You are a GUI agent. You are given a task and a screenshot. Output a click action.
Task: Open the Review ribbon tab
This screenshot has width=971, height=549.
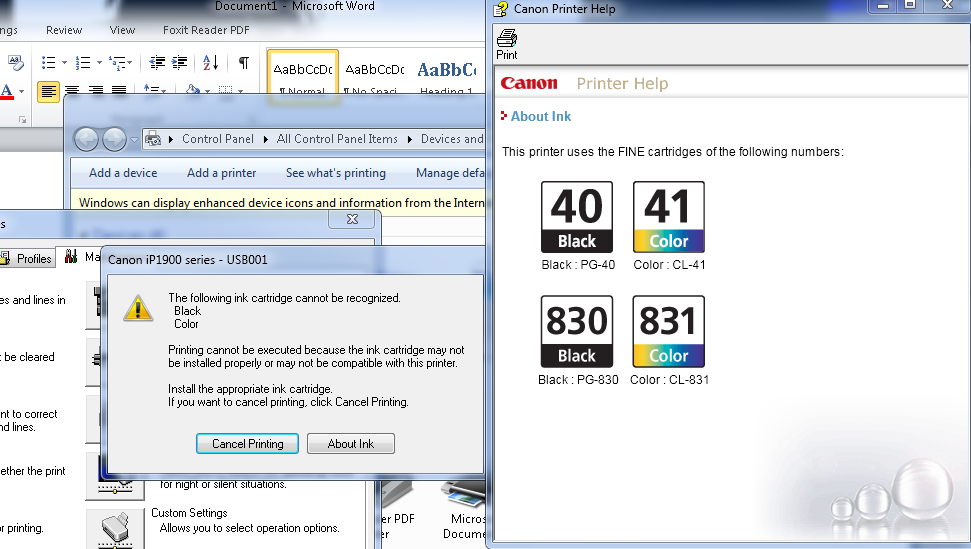[x=64, y=30]
